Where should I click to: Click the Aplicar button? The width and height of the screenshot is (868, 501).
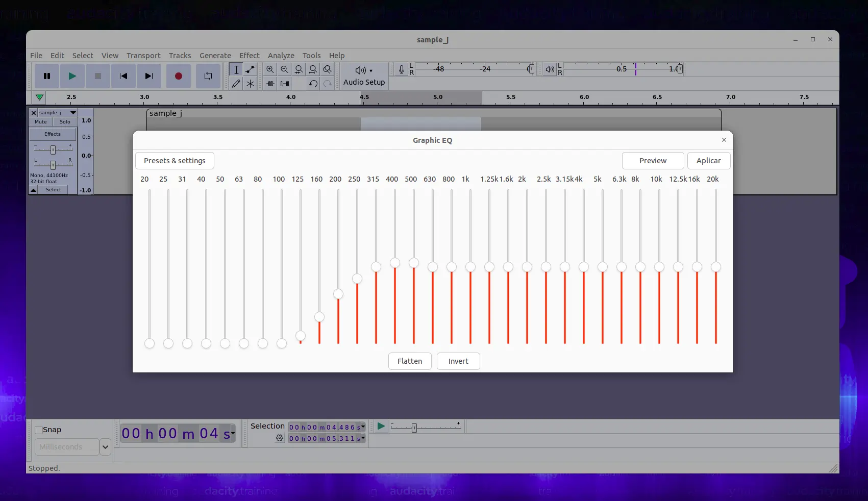tap(709, 161)
